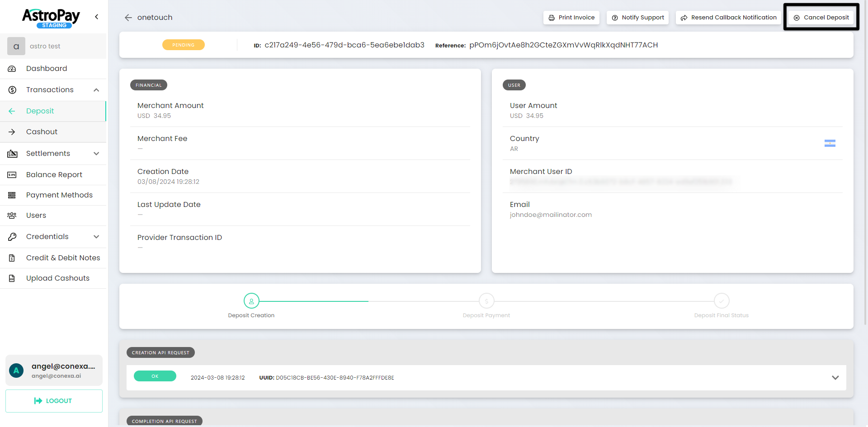The width and height of the screenshot is (868, 427).
Task: Click the PENDING status badge
Action: click(x=184, y=45)
